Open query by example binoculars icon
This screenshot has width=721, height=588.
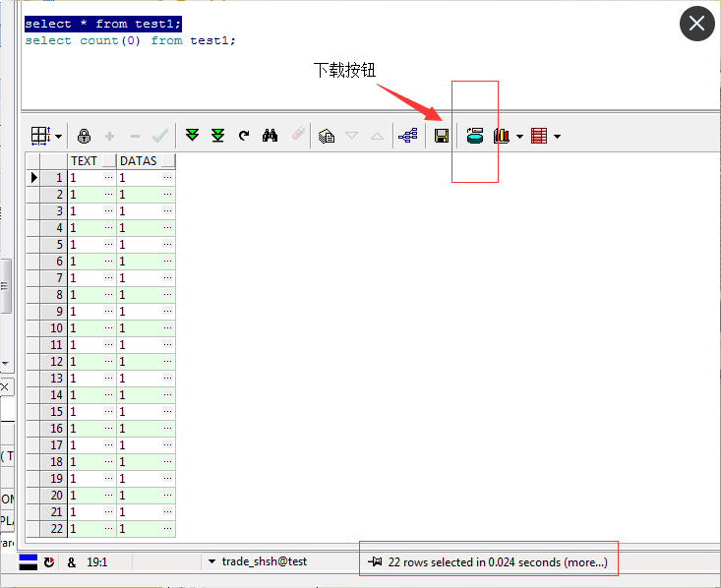[270, 136]
